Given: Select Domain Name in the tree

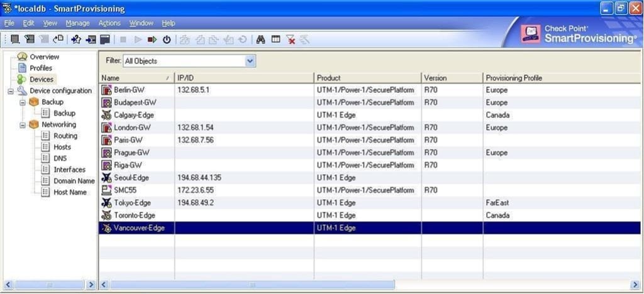Looking at the screenshot, I should coord(74,181).
